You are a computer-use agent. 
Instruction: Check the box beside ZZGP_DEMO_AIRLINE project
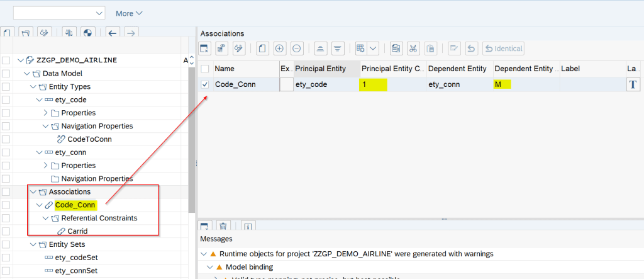pyautogui.click(x=6, y=60)
